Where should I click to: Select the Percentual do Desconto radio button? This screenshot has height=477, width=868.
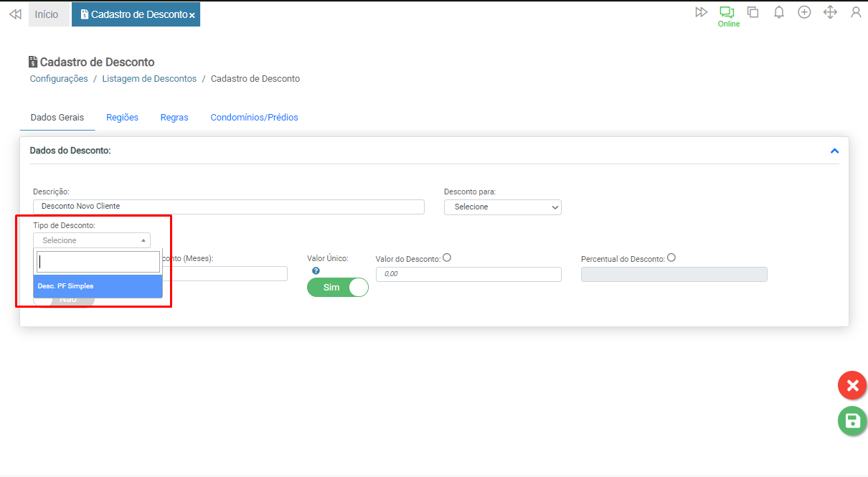(671, 258)
